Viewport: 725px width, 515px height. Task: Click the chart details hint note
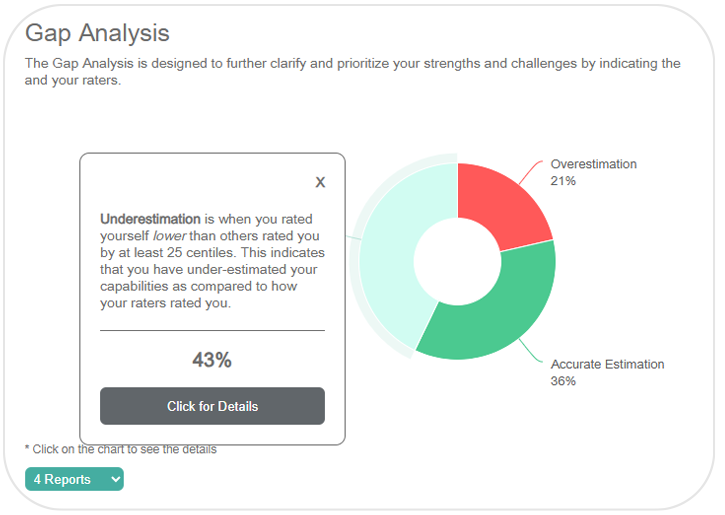(x=120, y=449)
